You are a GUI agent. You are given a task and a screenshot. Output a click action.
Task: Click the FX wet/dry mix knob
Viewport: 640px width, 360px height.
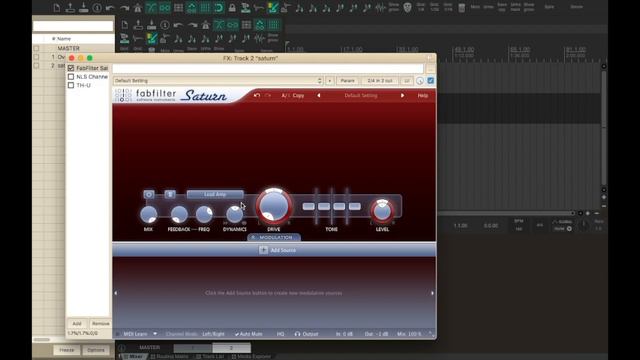pos(420,81)
